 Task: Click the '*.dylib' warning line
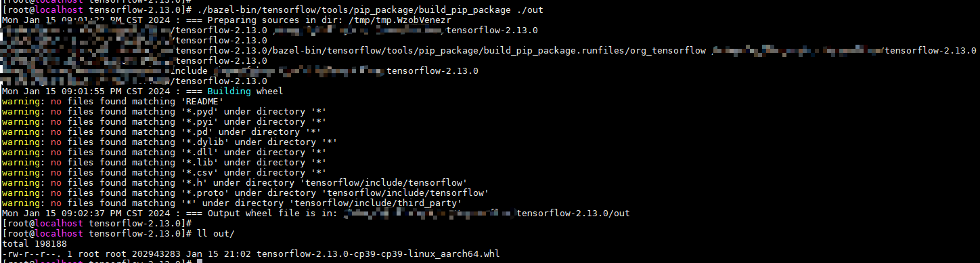coord(169,142)
